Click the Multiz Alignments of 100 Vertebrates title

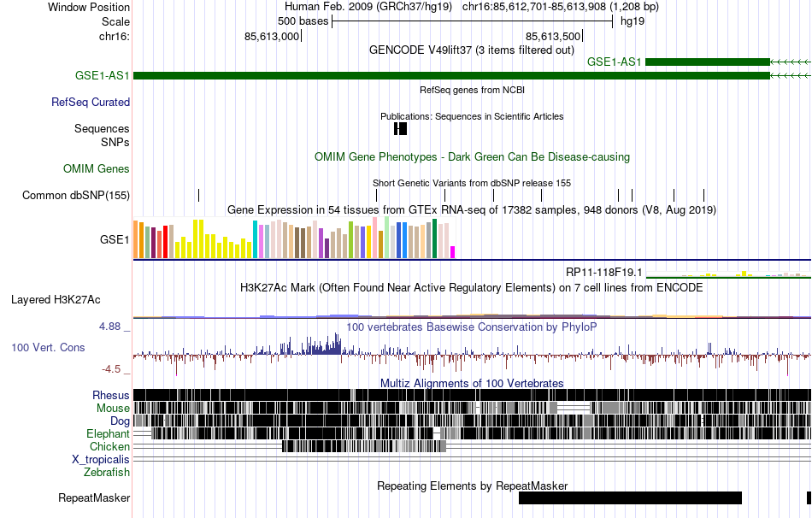click(x=472, y=383)
